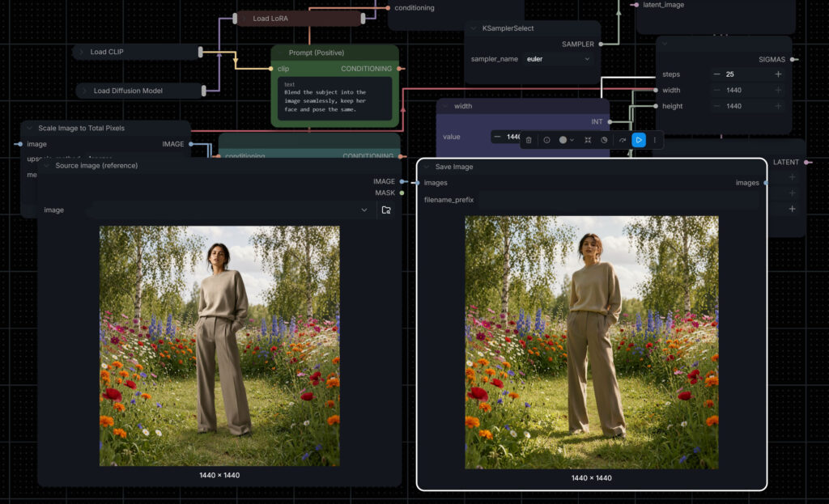Click the INT output socket on width node

click(610, 122)
